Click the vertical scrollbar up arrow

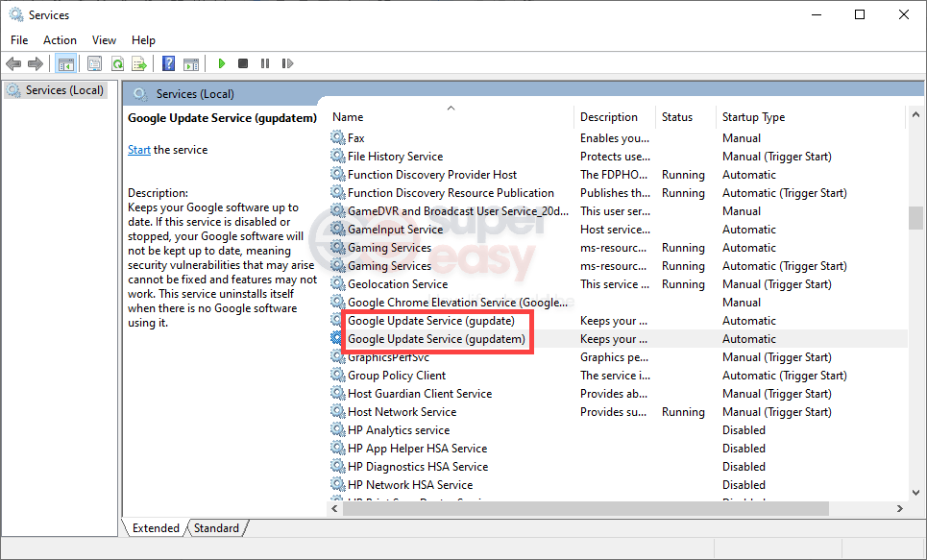[x=915, y=114]
